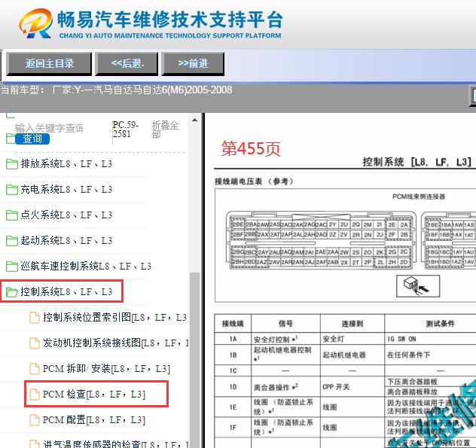This screenshot has height=448, width=476.
Task: Open 发动机控制系统接线图 document
Action: (x=116, y=343)
